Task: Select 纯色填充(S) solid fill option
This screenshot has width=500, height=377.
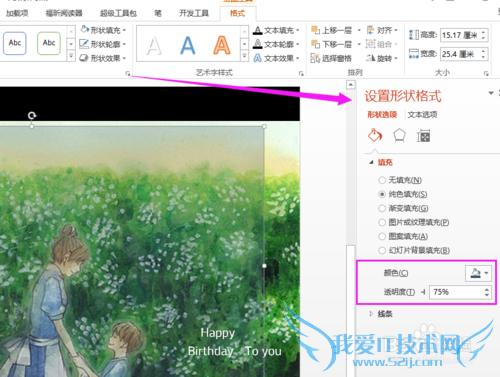Action: [x=403, y=194]
